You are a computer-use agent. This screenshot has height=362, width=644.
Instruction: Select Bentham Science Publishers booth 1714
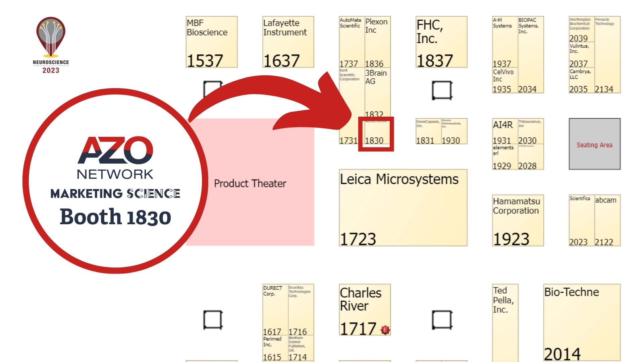[301, 349]
